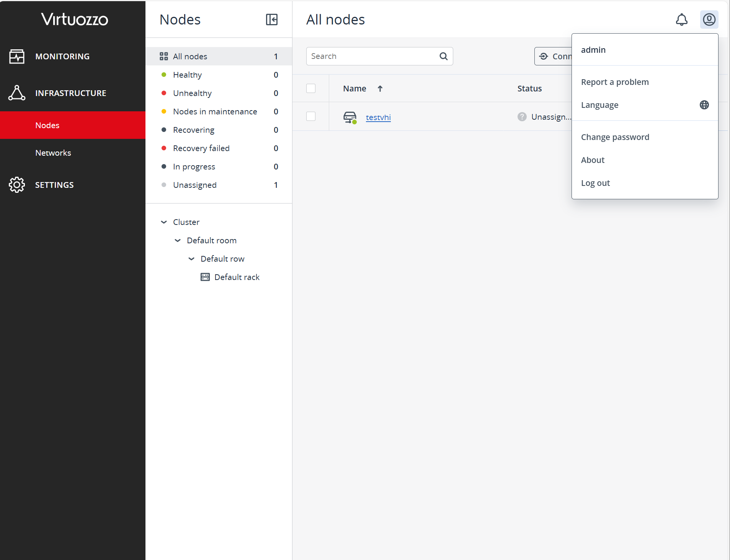
Task: Open the Settings gear icon
Action: tap(17, 185)
